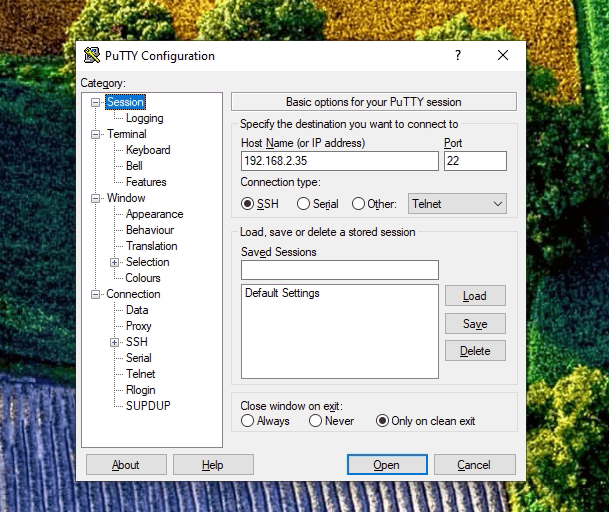Choose Always for close window on exit
Viewport: 609px width, 512px height.
coord(247,421)
